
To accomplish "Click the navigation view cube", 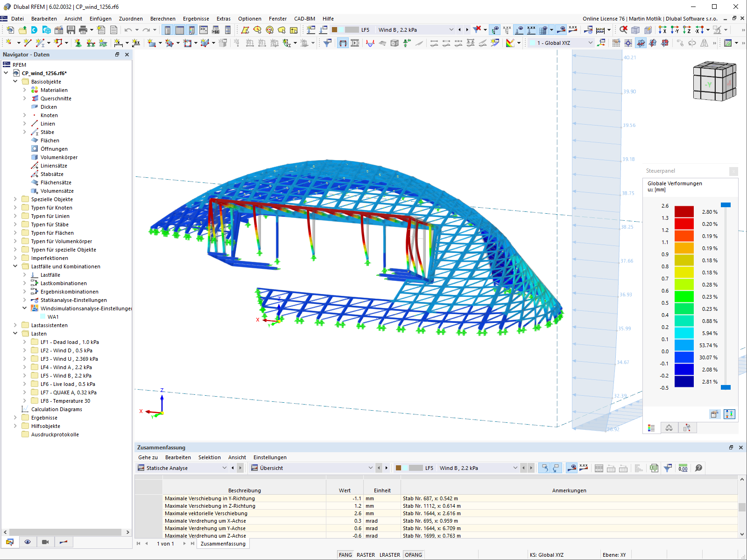I will pyautogui.click(x=714, y=81).
